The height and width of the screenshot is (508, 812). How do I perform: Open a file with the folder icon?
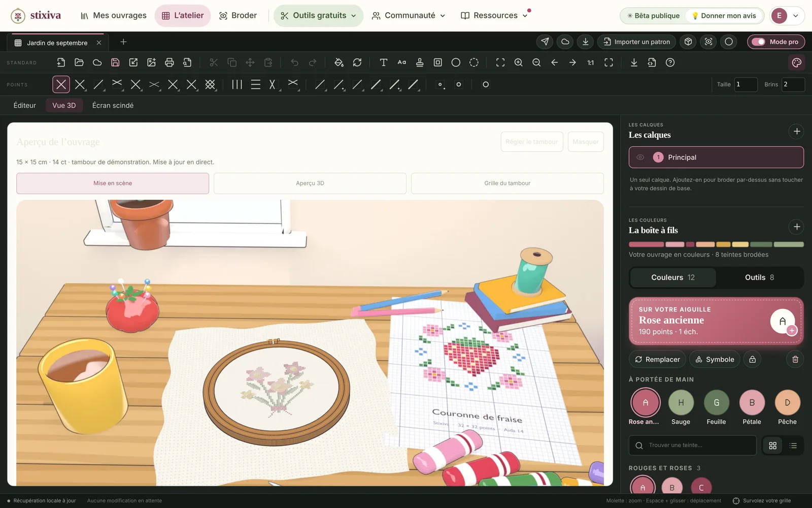[79, 62]
